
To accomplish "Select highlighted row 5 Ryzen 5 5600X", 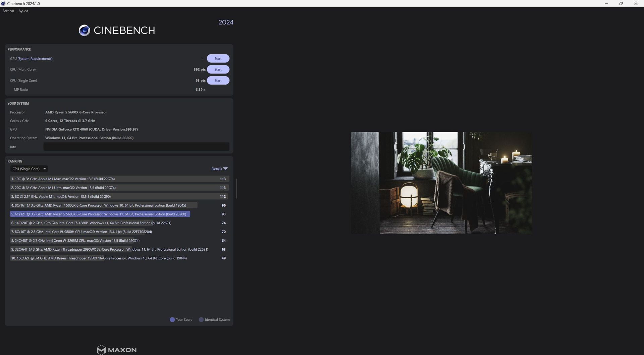I will (119, 214).
